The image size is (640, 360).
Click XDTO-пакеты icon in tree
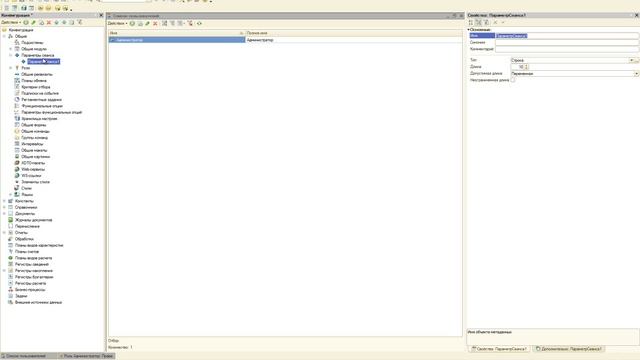point(17,163)
